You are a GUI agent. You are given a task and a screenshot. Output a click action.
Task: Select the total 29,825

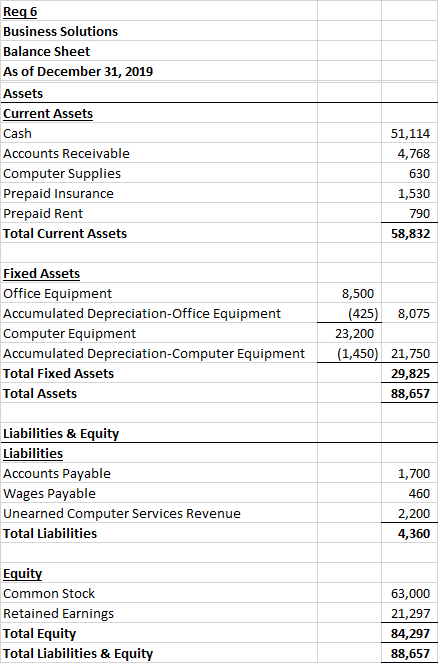(x=410, y=373)
